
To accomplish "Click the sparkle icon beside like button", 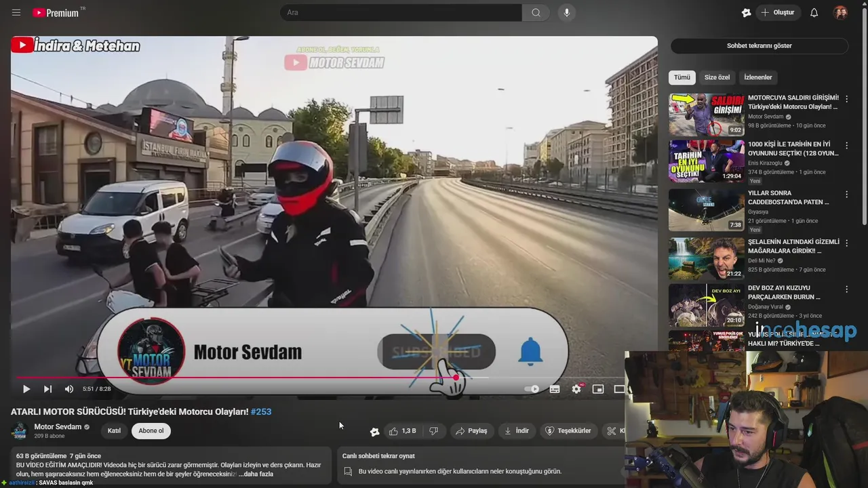I will tap(374, 431).
